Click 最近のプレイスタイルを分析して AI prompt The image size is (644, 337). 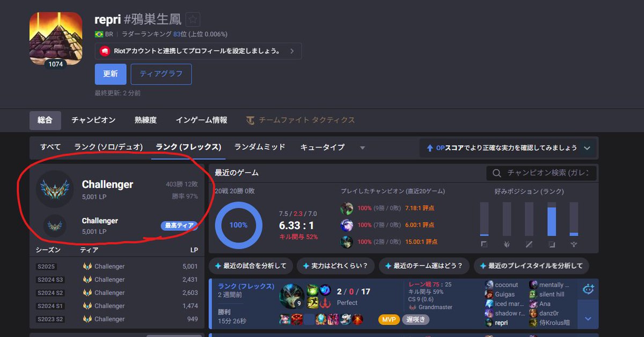[x=531, y=266]
